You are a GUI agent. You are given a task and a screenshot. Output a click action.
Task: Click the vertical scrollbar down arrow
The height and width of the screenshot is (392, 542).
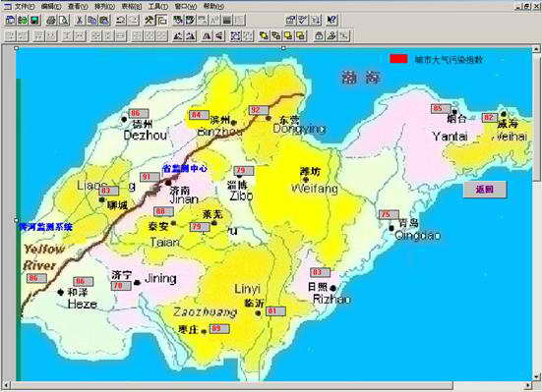coord(536,376)
